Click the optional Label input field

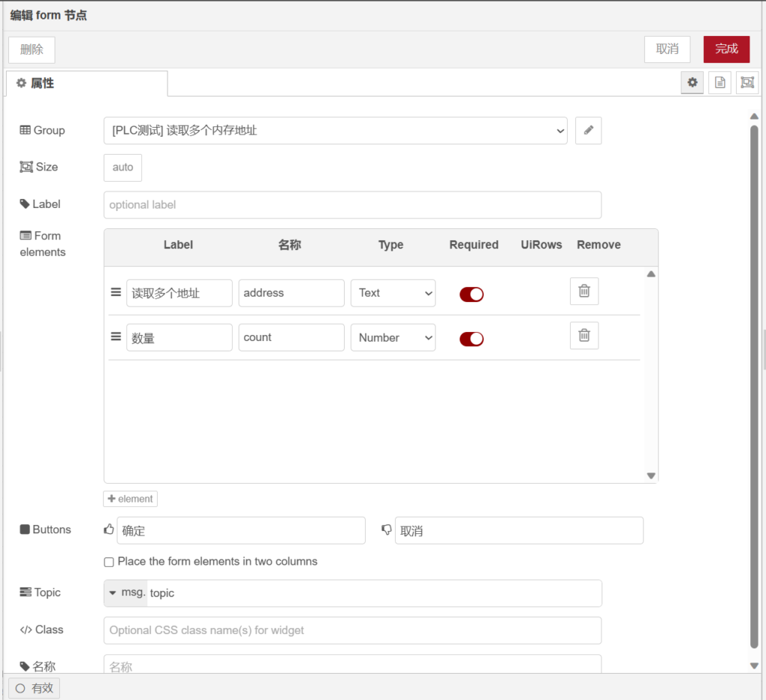click(352, 205)
